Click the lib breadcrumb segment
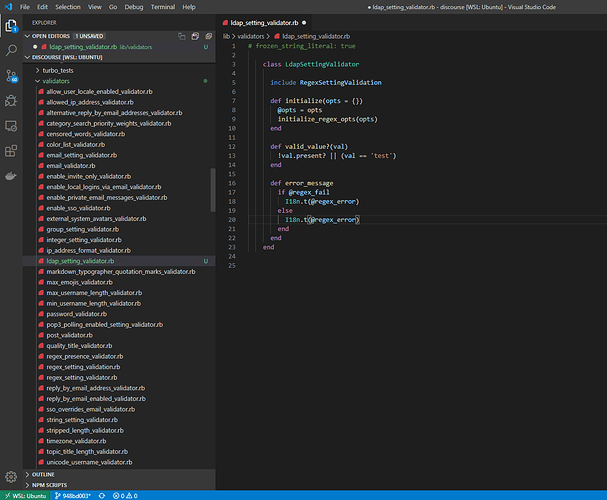607x500 pixels. (x=226, y=36)
